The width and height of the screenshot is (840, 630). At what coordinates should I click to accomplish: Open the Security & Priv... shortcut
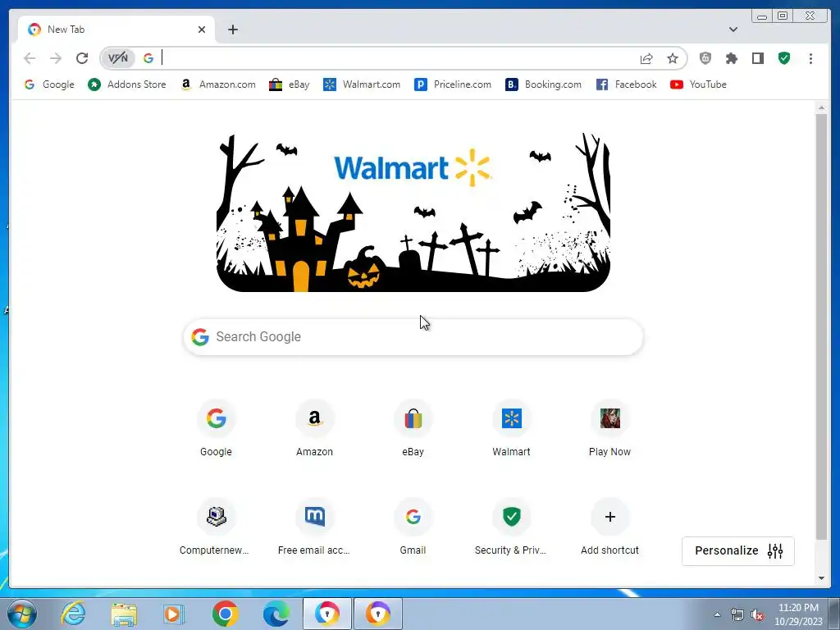pyautogui.click(x=512, y=527)
